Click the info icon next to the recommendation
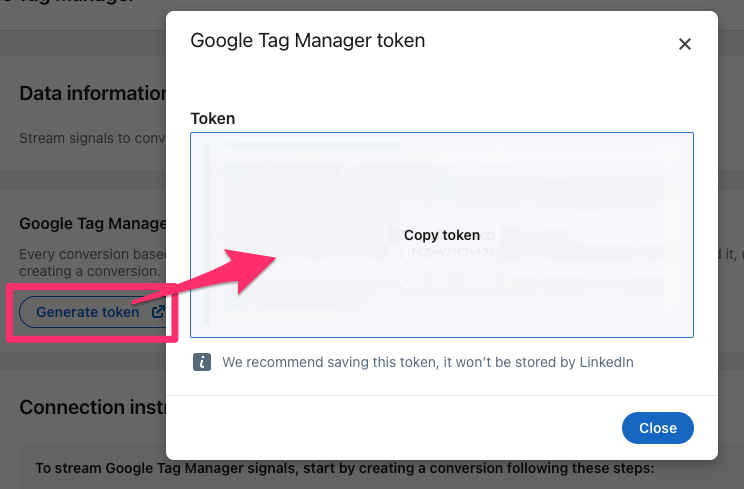Viewport: 744px width, 489px height. pos(202,362)
